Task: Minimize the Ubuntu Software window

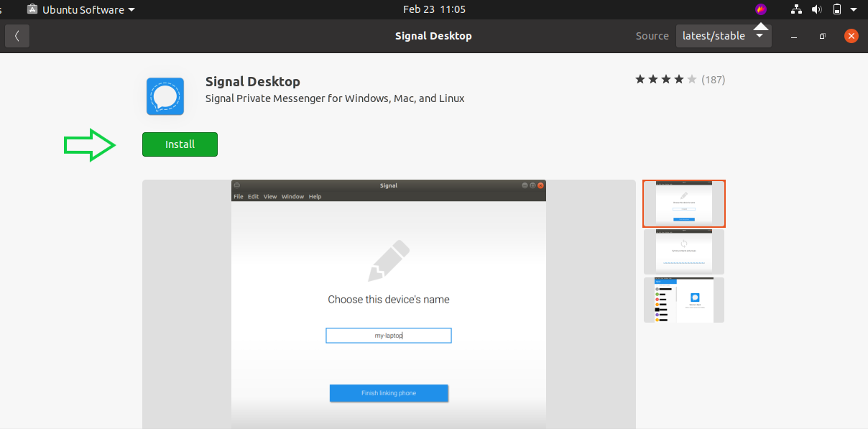Action: pyautogui.click(x=793, y=36)
